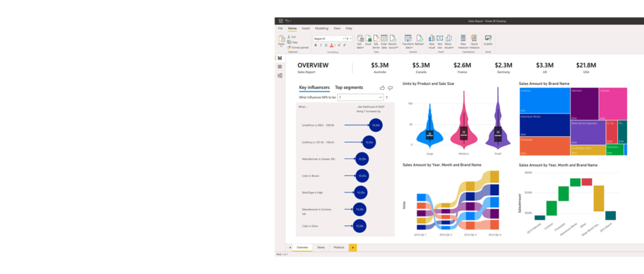The height and width of the screenshot is (274, 644).
Task: Select the Top segments tab
Action: 349,88
